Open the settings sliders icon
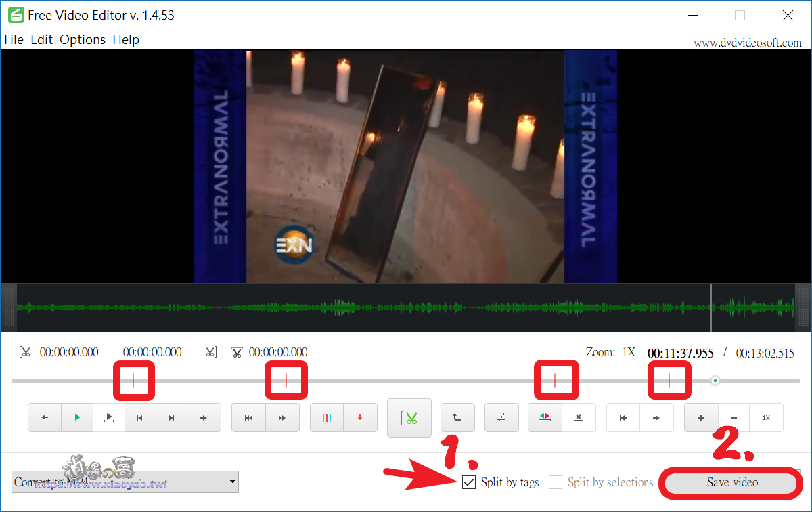The height and width of the screenshot is (512, 812). coord(501,418)
